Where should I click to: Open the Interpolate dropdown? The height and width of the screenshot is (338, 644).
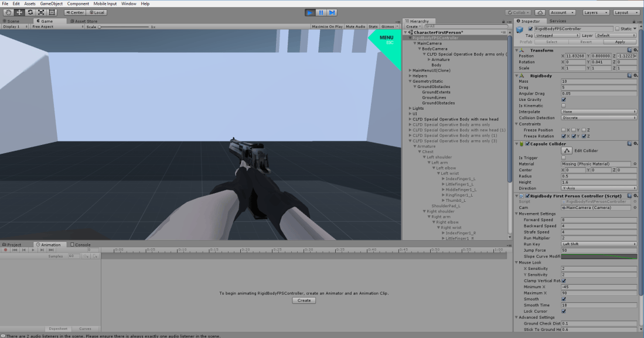(599, 112)
